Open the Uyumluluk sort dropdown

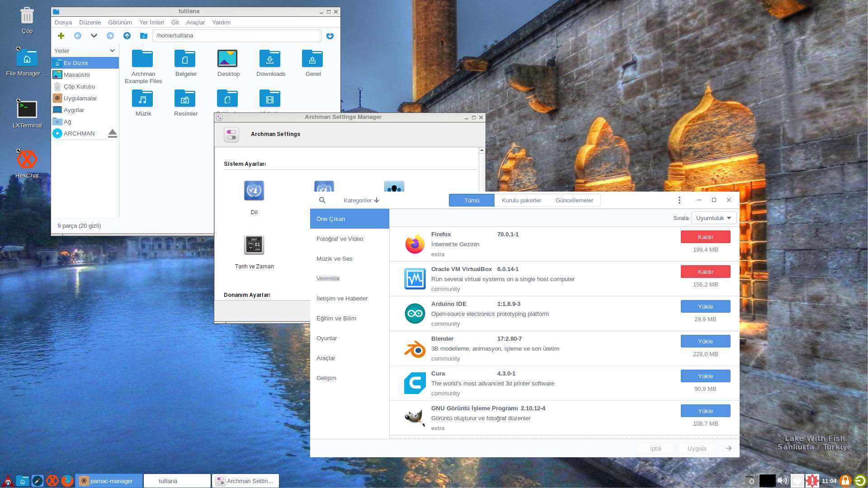(714, 218)
